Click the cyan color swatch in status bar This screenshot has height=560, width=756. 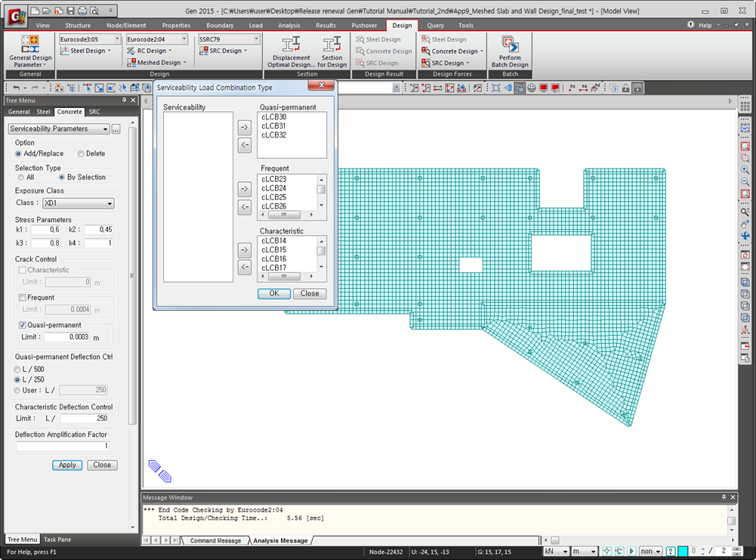coord(683,552)
